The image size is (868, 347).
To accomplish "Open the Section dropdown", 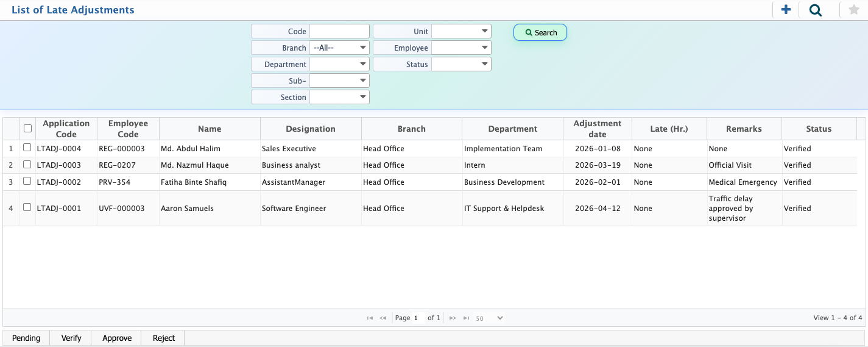I will point(339,97).
